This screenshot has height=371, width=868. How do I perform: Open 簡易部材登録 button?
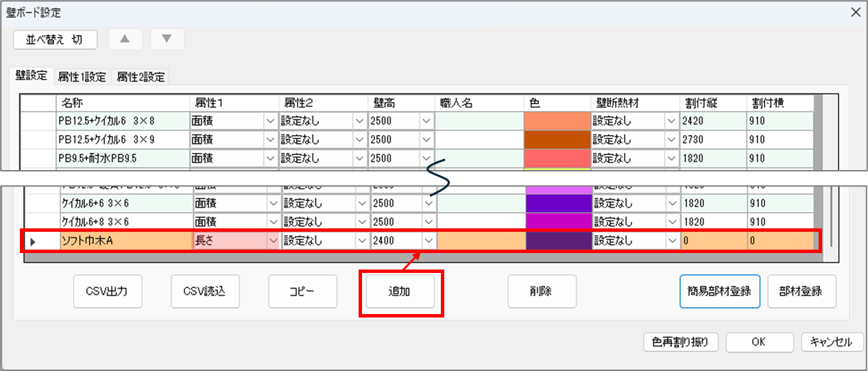tap(719, 291)
